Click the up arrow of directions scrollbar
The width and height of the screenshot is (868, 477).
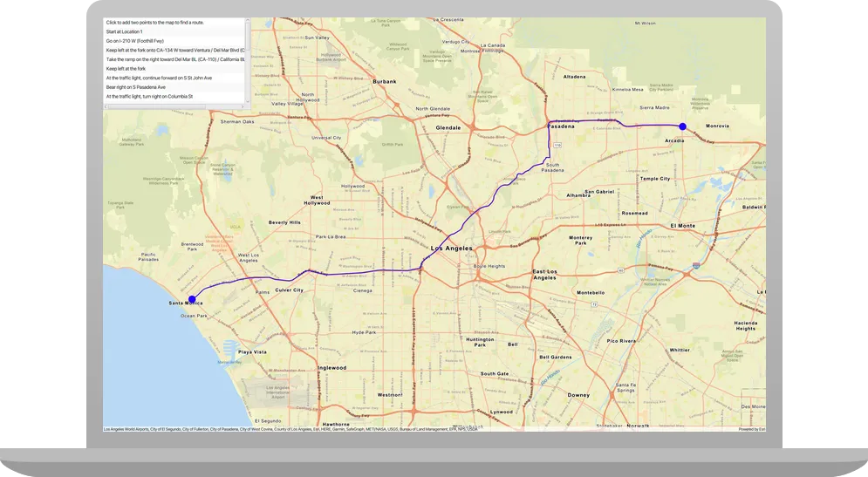click(x=248, y=20)
